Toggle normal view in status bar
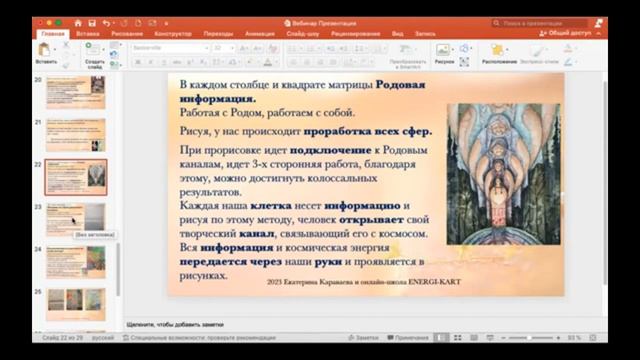This screenshot has height=360, width=640. [441, 338]
